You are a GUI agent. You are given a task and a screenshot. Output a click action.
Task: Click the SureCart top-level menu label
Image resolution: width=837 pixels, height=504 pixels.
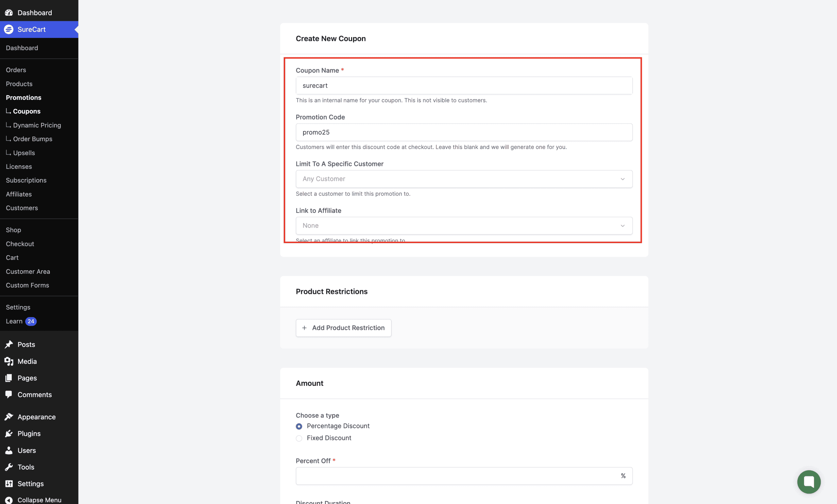click(31, 29)
